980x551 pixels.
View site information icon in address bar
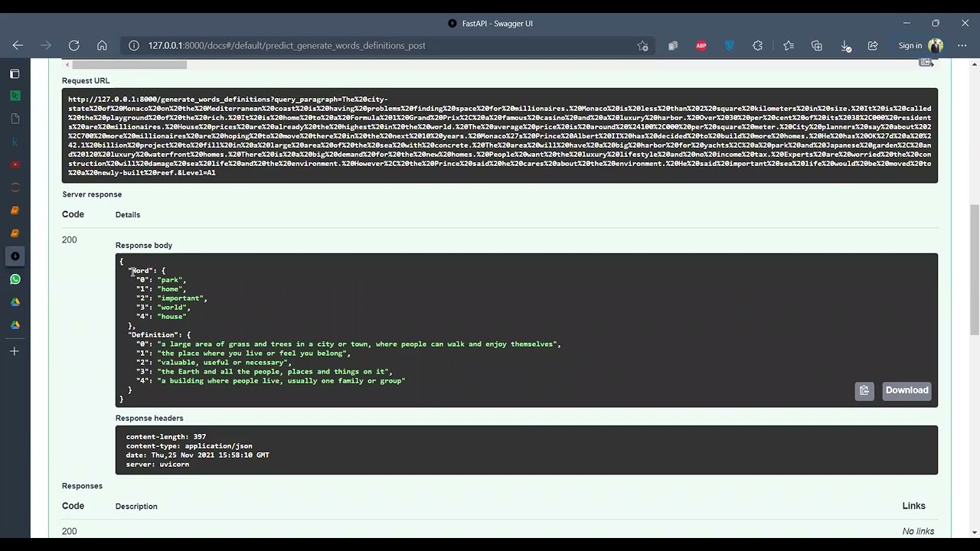tap(133, 45)
